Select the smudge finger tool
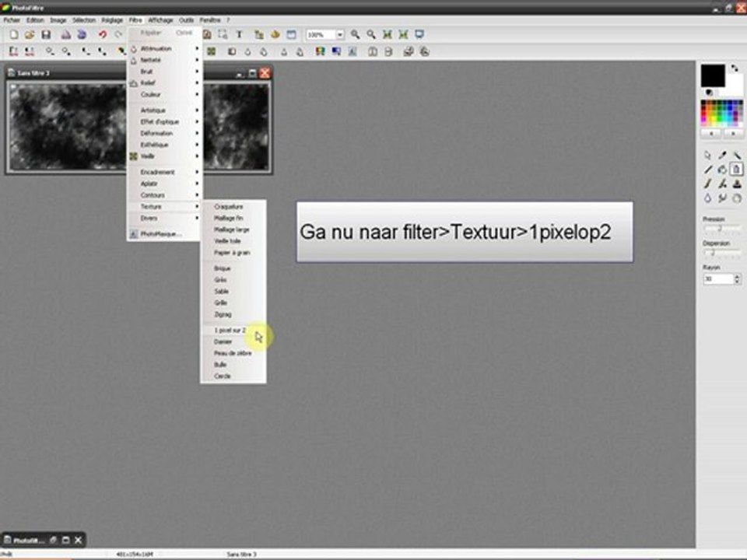This screenshot has height=560, width=747. (722, 198)
